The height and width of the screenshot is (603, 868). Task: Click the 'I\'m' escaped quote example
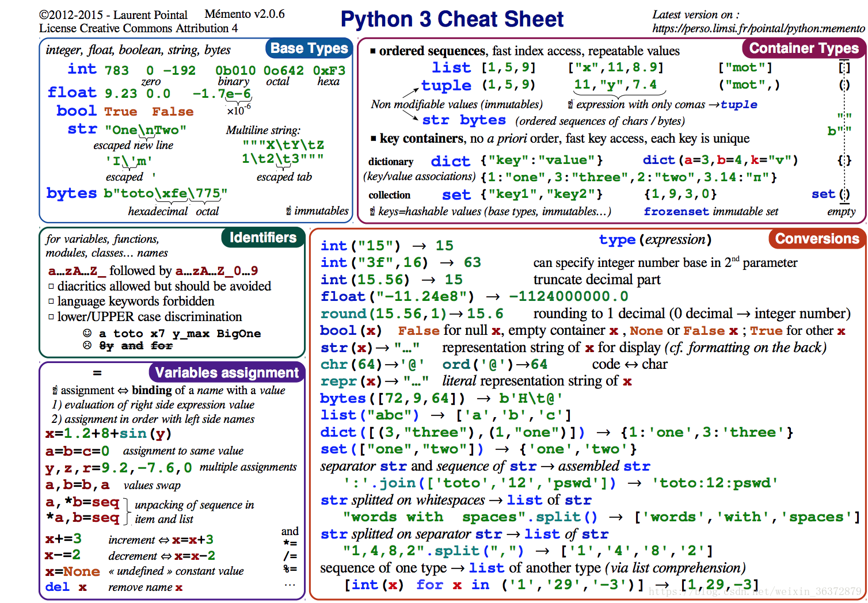click(129, 161)
